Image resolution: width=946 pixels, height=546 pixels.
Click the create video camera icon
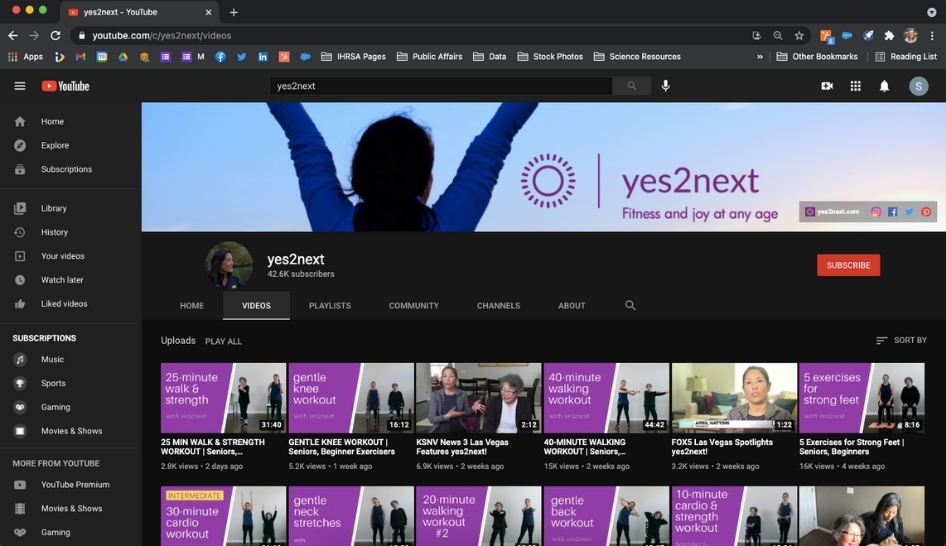[827, 86]
